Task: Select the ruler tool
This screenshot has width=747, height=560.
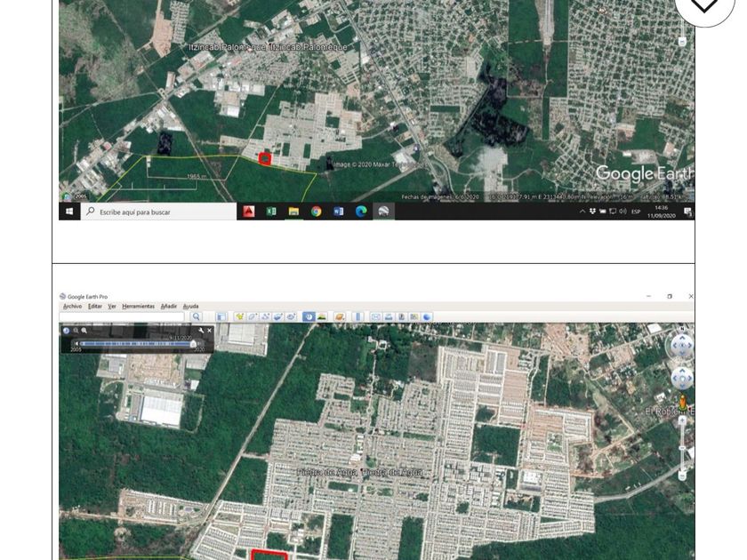Action: 357,316
